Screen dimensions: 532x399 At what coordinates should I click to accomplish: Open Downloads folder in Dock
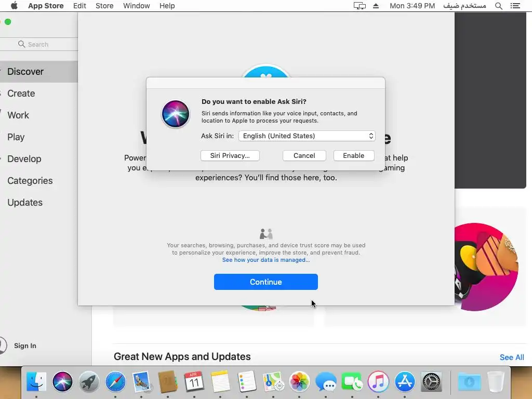469,382
